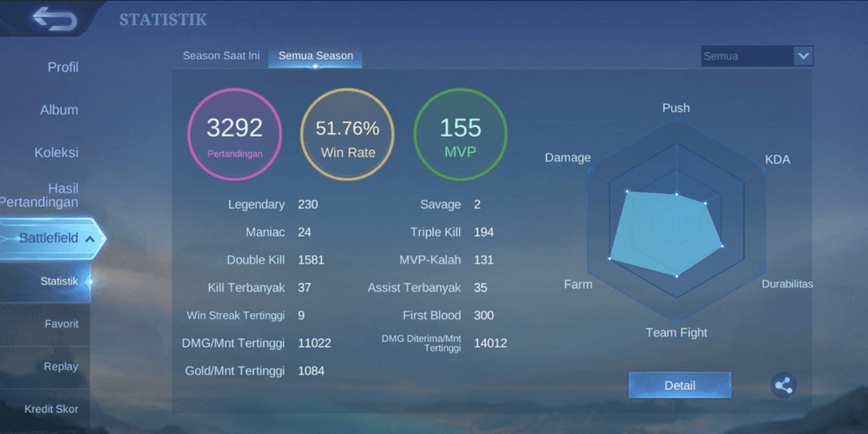Click the Legendary value 230
The height and width of the screenshot is (434, 868).
click(308, 205)
